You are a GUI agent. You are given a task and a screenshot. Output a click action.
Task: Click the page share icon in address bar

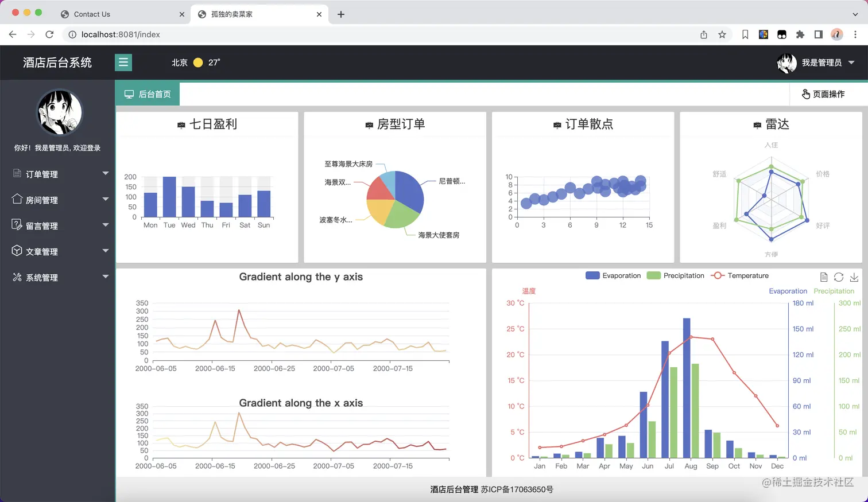[x=704, y=34]
